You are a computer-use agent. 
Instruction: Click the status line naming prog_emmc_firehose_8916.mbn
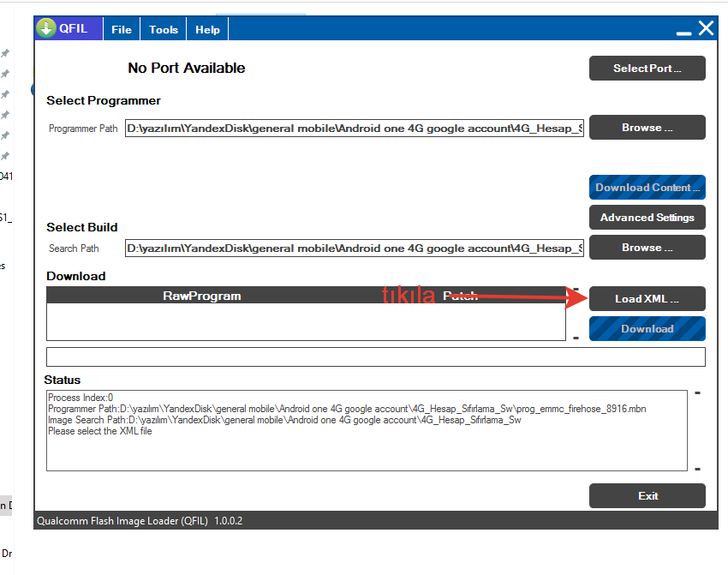(347, 409)
